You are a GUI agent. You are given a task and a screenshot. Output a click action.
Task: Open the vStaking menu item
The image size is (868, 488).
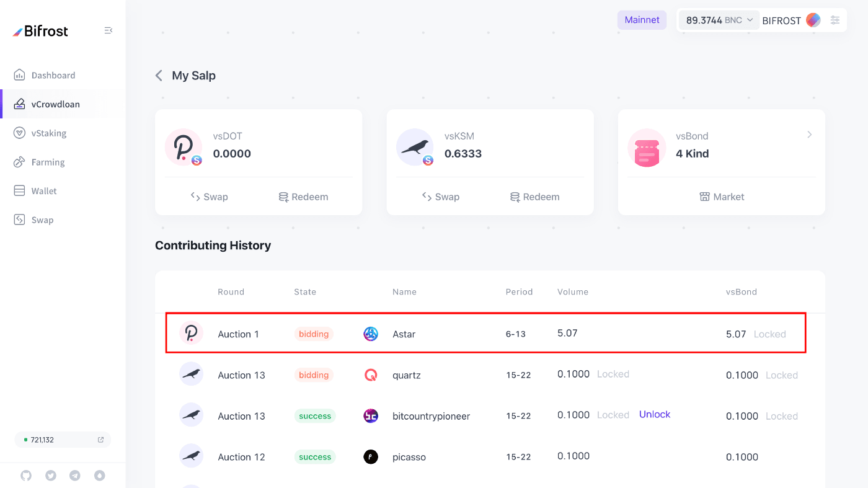coord(48,133)
